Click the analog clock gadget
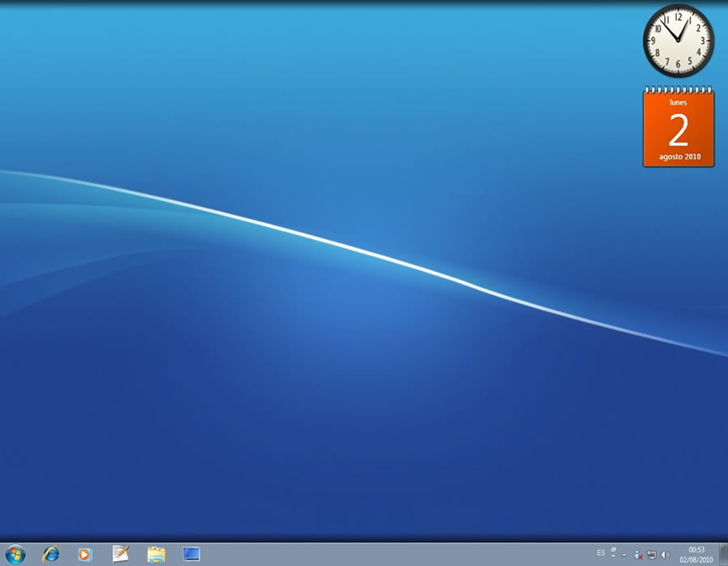Screen dimensions: 728x566 tap(679, 40)
